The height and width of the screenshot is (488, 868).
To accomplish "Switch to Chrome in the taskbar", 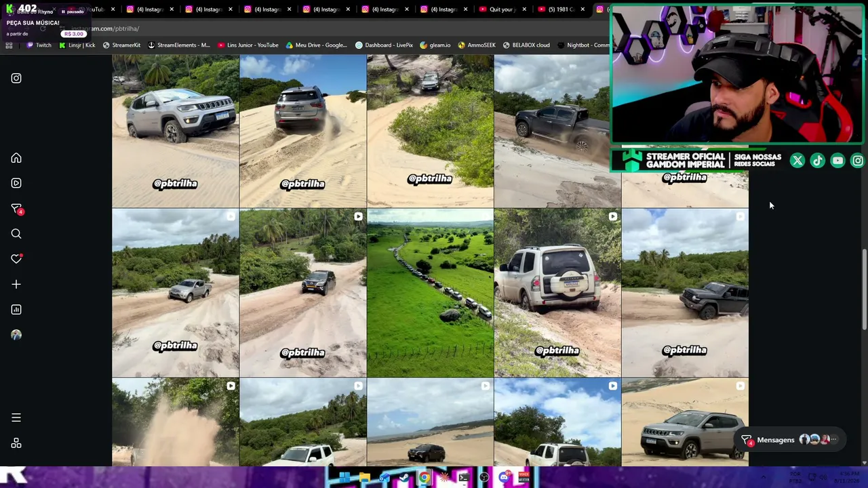I will click(425, 478).
